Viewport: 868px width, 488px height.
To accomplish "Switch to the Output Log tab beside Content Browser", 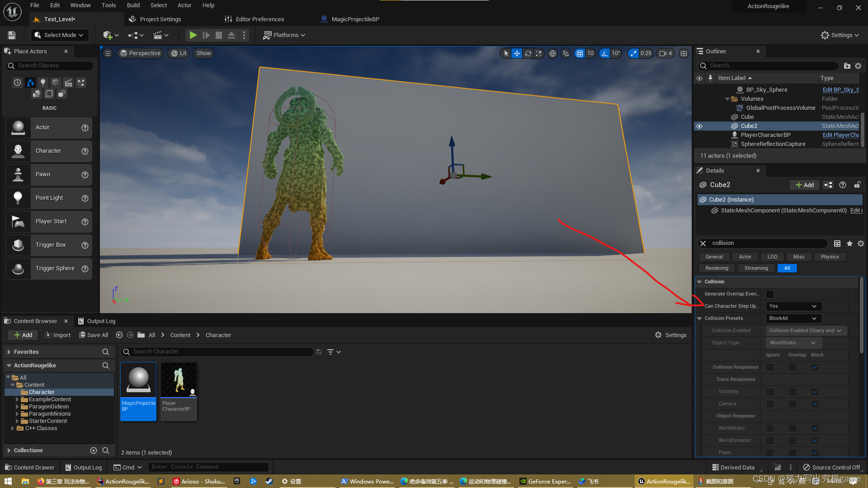I will [97, 321].
